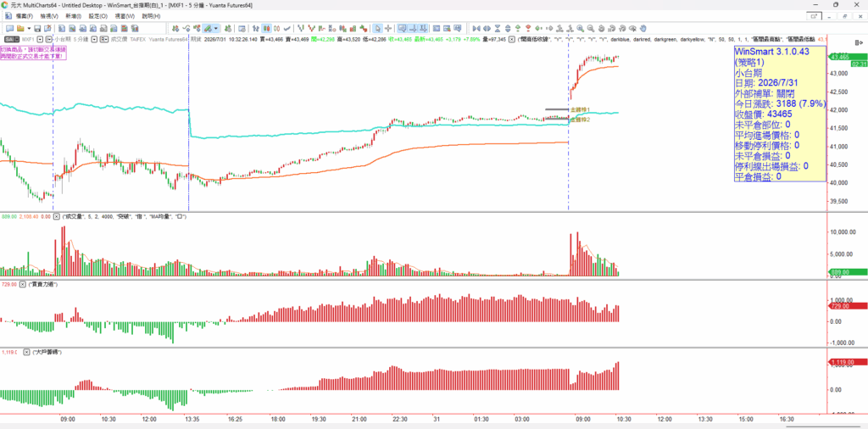The image size is (868, 429).
Task: Toggle the X box beside 買賣力道 indicator
Action: pos(23,284)
